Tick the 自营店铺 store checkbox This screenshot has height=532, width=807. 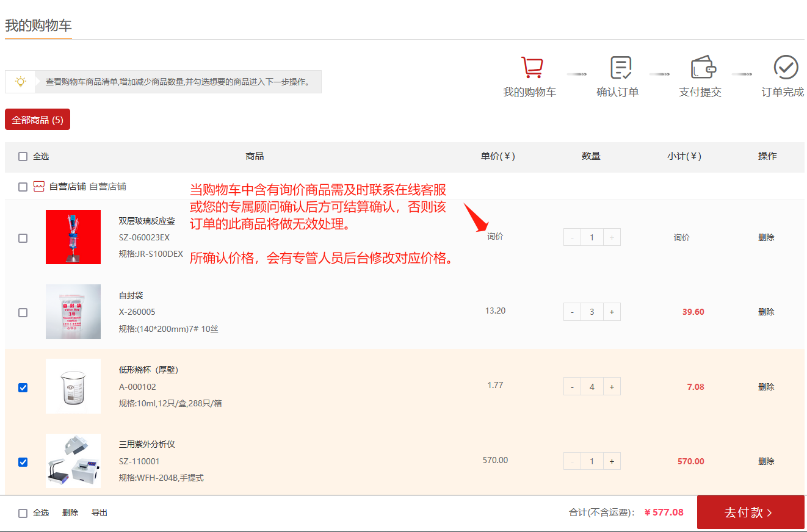point(23,187)
